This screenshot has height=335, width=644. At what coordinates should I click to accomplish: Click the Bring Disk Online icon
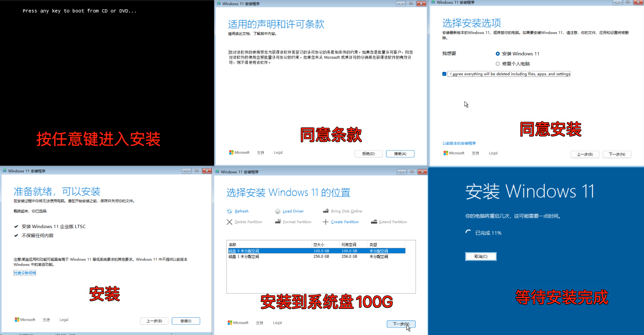click(x=326, y=211)
